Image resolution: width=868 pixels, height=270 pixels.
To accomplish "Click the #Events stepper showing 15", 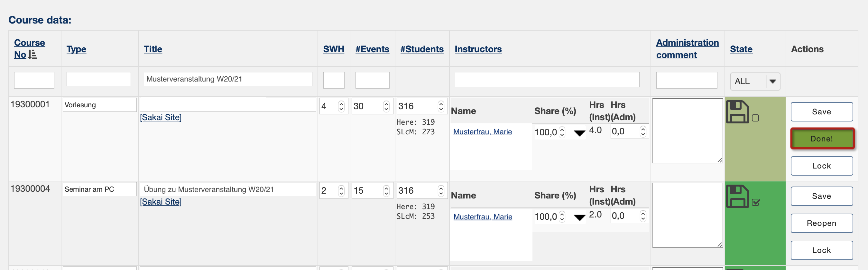I will point(386,190).
